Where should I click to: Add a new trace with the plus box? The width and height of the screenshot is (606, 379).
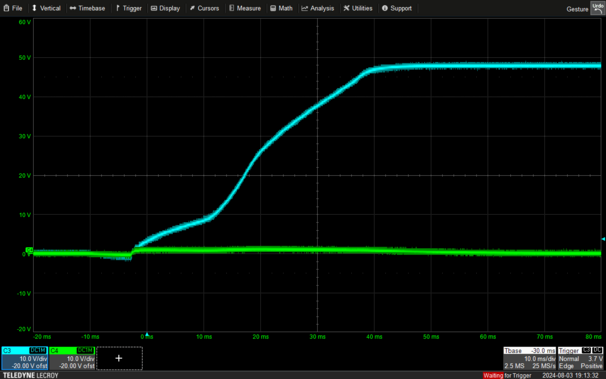pyautogui.click(x=119, y=358)
